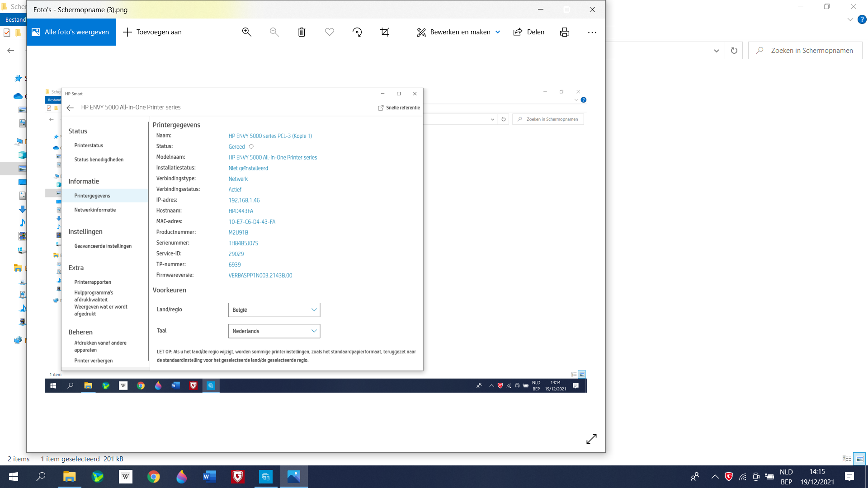Print the photo using the printer icon
Viewport: 868px width, 488px height.
coord(565,32)
